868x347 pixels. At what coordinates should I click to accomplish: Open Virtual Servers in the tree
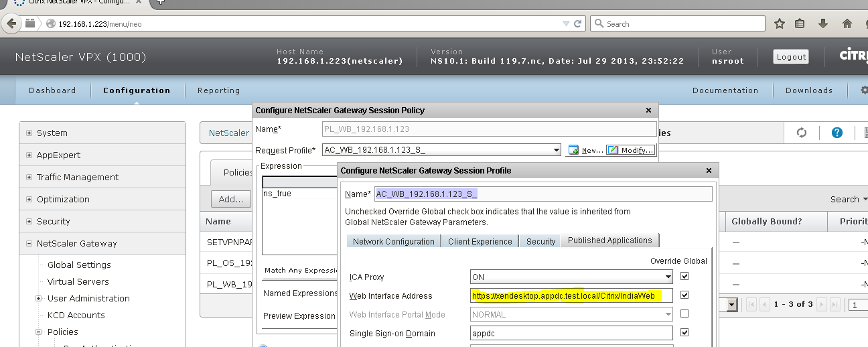(78, 281)
